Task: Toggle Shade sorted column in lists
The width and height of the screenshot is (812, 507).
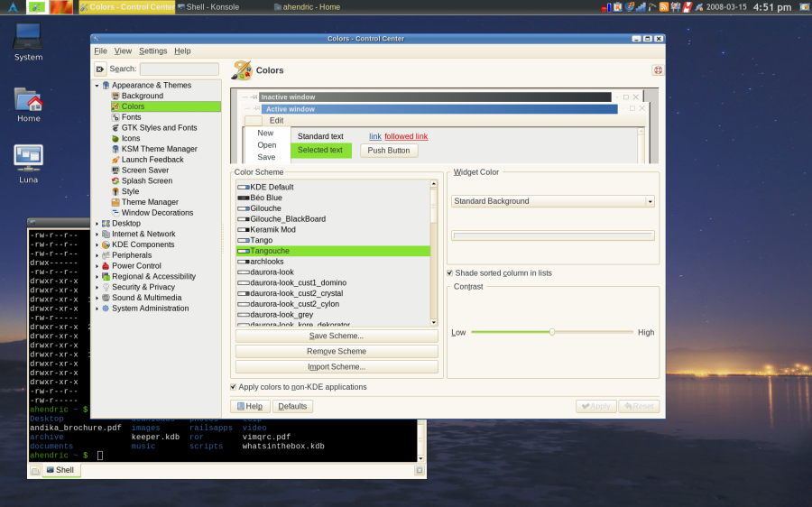Action: point(449,273)
